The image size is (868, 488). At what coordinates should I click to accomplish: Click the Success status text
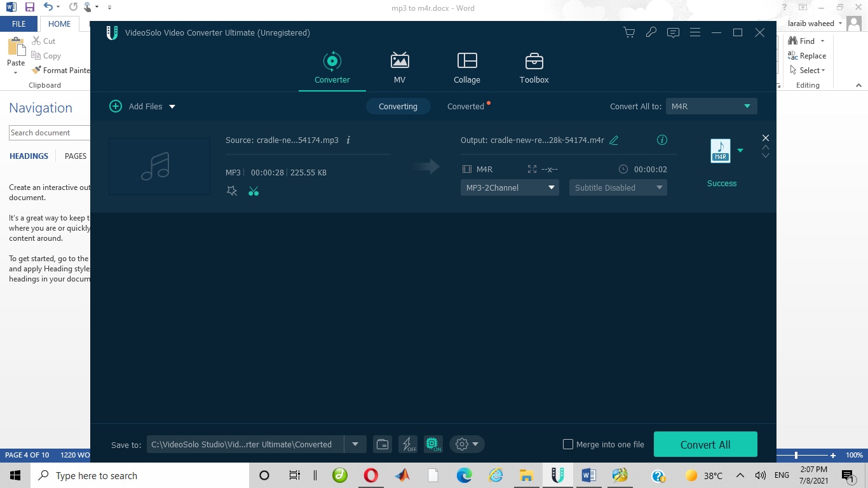[722, 183]
